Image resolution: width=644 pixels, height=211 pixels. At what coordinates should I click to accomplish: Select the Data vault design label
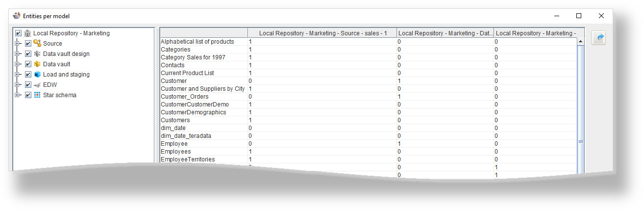(x=66, y=54)
